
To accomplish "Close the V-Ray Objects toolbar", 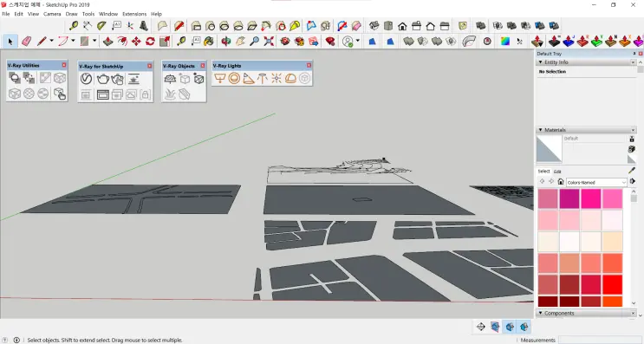I will pos(203,66).
